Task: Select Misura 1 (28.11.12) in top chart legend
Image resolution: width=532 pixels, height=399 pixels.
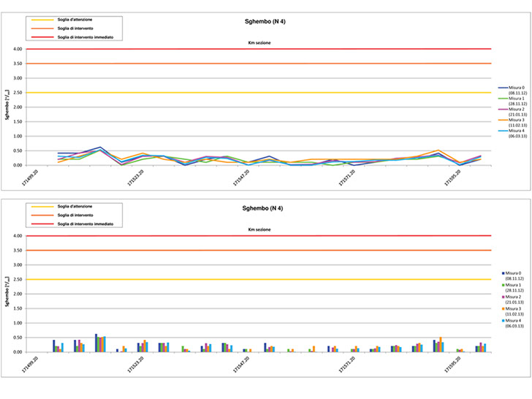Action: (511, 101)
